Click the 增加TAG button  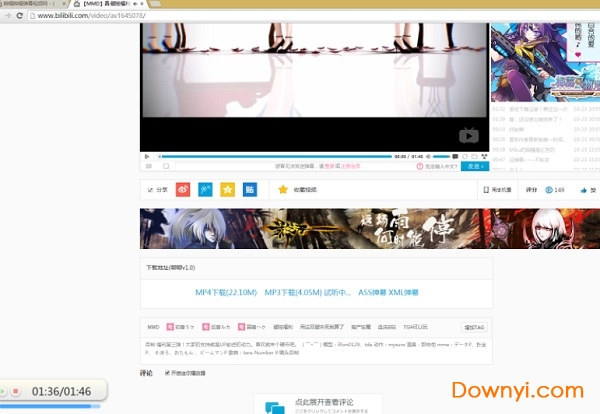point(474,327)
